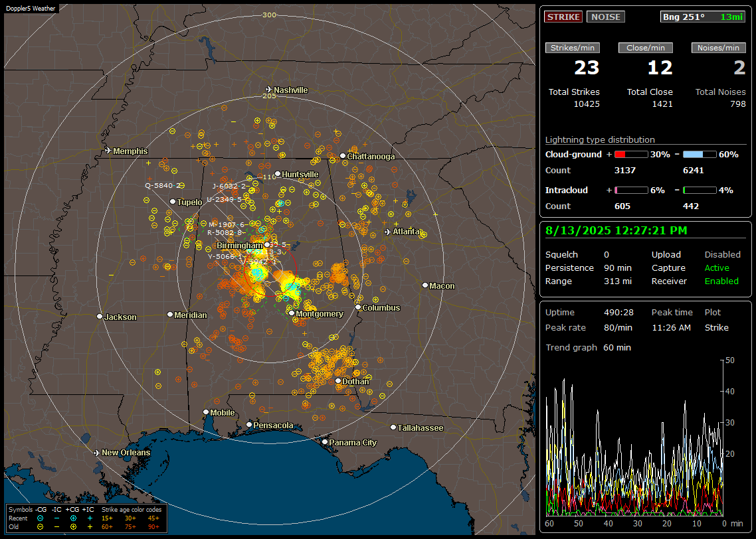Click the intracloud positive count 605
The height and width of the screenshot is (539, 756).
[622, 206]
